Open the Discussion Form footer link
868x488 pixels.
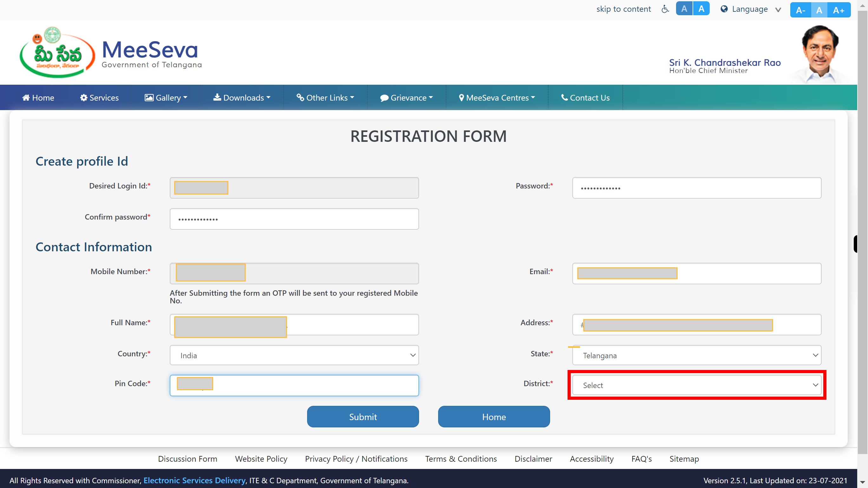(188, 459)
